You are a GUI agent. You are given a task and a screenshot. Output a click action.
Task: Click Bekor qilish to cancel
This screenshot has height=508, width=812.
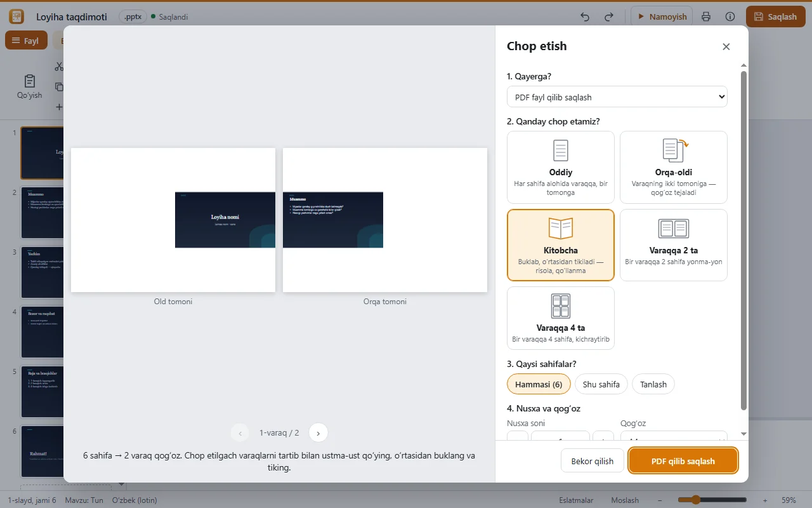(593, 461)
